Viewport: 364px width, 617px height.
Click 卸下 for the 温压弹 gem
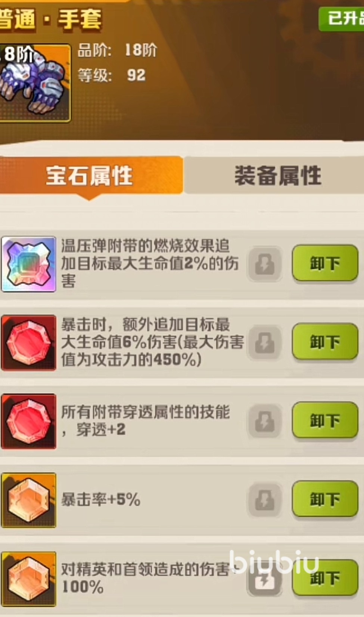325,263
